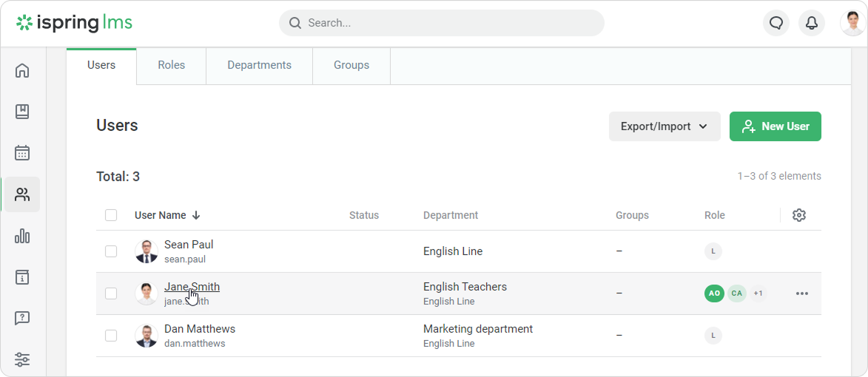Switch to the Roles tab
This screenshot has height=377, width=868.
(x=171, y=65)
